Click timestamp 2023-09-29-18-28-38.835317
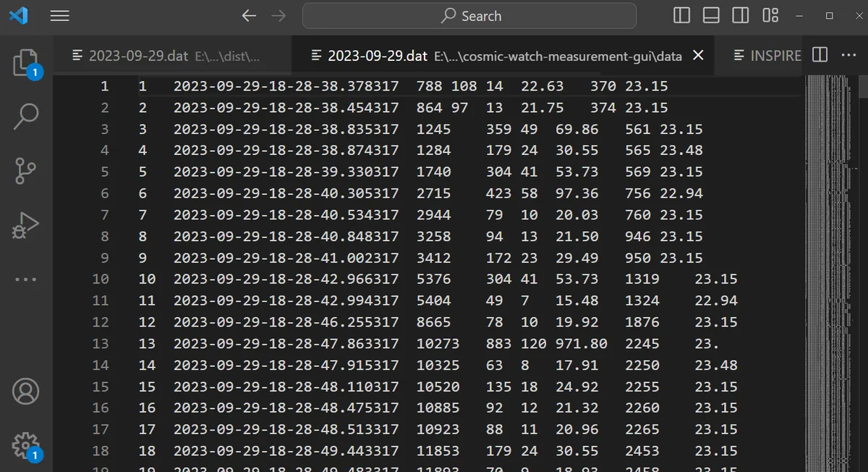This screenshot has width=868, height=472. point(286,129)
